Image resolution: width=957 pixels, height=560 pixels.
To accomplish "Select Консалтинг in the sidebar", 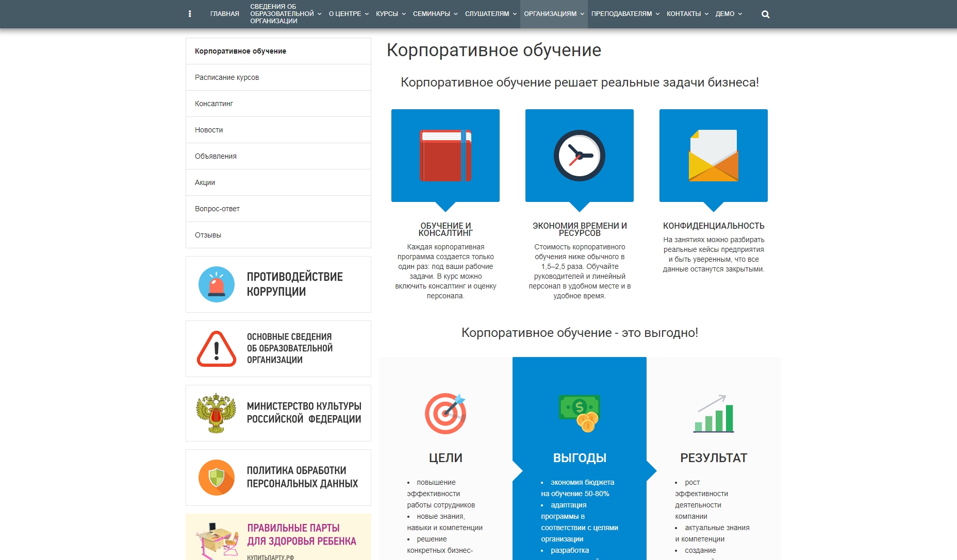I will (x=214, y=104).
